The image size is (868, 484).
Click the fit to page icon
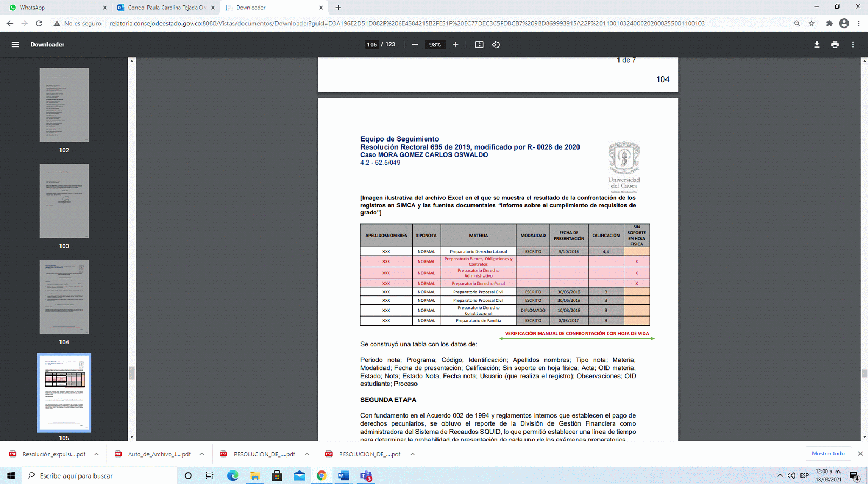click(479, 44)
